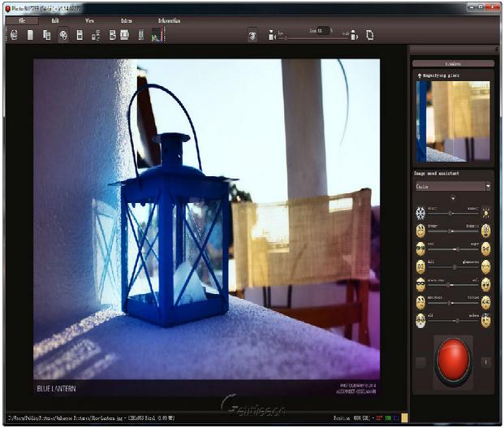Image resolution: width=504 pixels, height=428 pixels.
Task: Click the small down arrow below preset dropdown
Action: pyautogui.click(x=453, y=198)
